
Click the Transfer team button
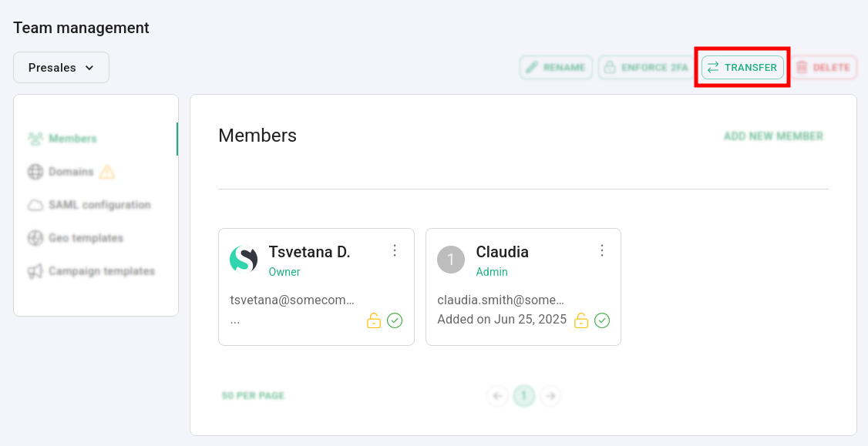coord(742,68)
